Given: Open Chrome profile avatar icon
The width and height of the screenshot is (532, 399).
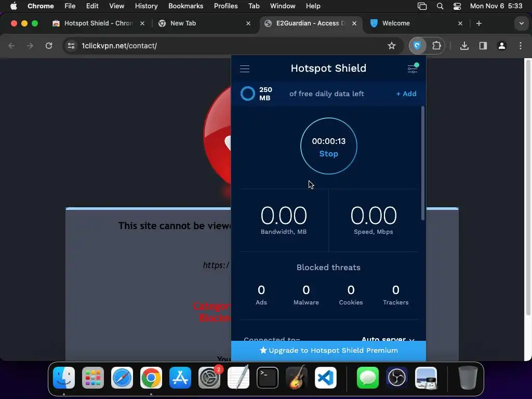Looking at the screenshot, I should pos(501,46).
